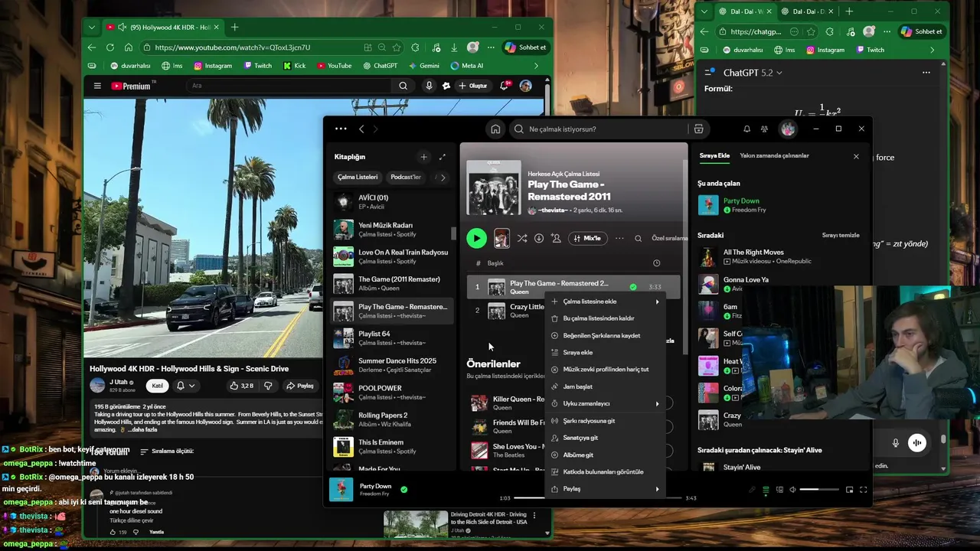The width and height of the screenshot is (980, 551).
Task: Open ChatGPT 5.2 model dropdown
Action: pos(753,73)
